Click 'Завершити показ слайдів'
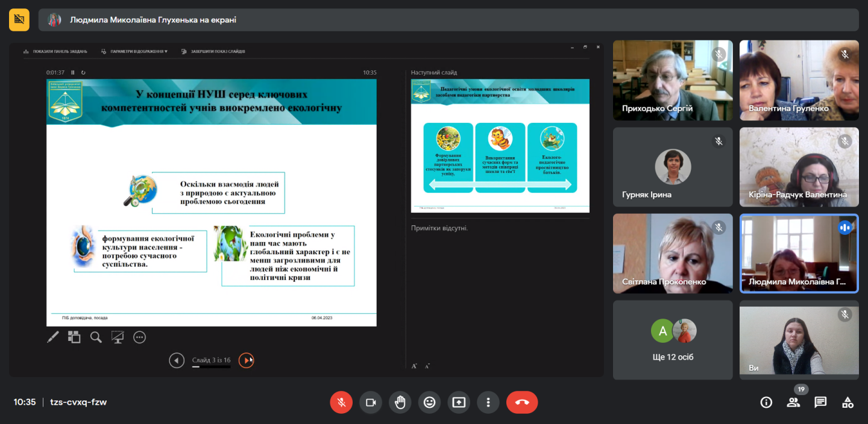Screen dimensions: 868x424 click(213, 52)
